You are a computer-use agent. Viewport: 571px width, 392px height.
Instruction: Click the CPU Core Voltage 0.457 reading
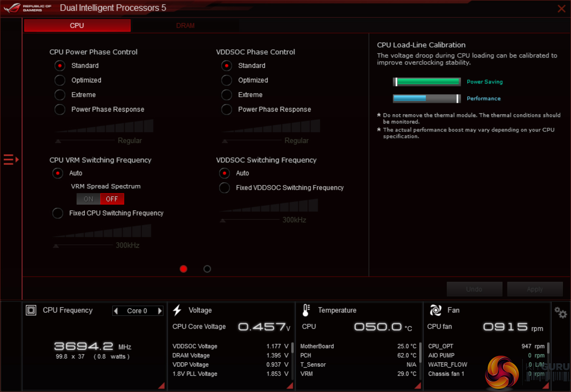264,327
